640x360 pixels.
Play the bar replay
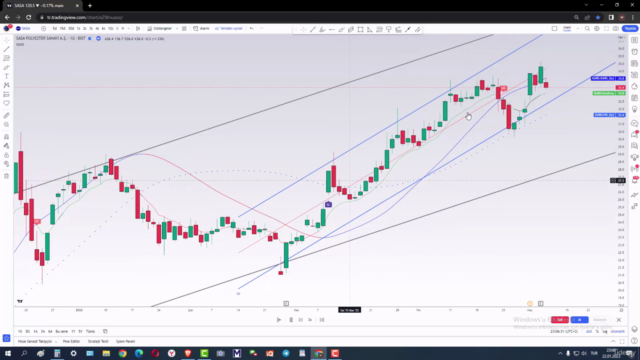279,320
